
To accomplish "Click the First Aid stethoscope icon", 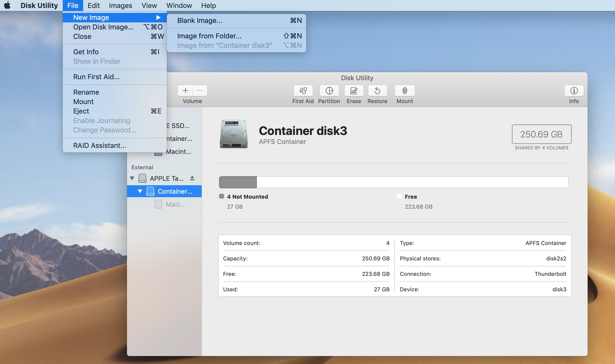I will (303, 91).
